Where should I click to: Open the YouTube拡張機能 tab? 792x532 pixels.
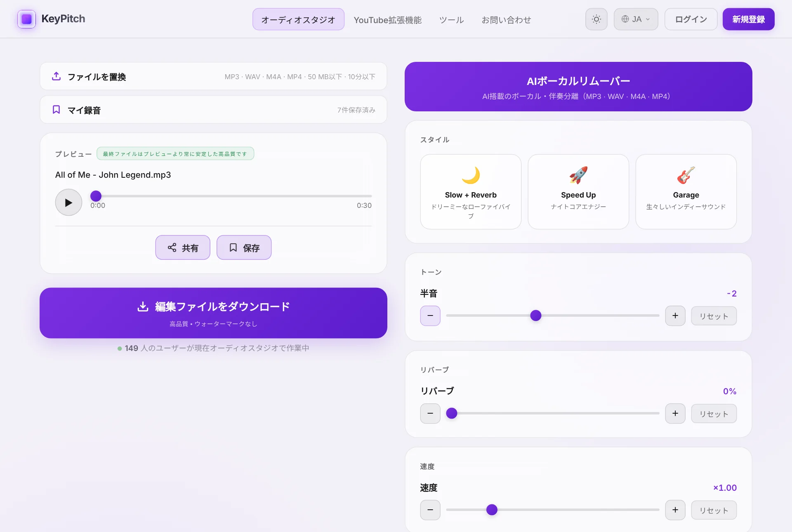tap(388, 19)
